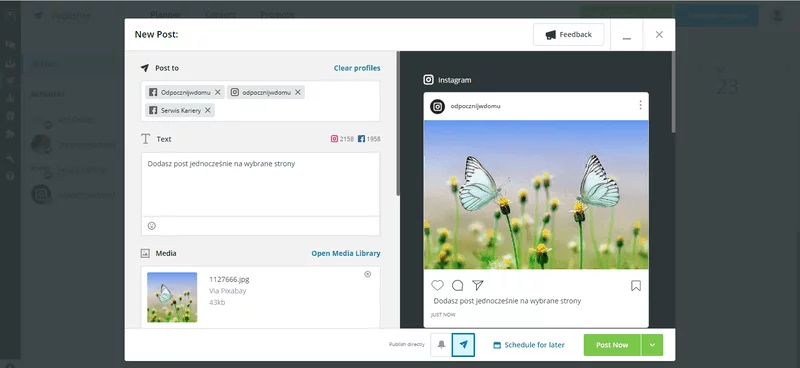Click the comment bubble icon in preview
Screen dimensions: 800x368
coord(458,285)
